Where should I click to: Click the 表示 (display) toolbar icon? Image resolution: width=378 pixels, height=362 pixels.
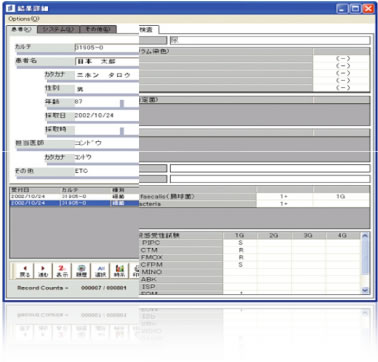point(62,271)
